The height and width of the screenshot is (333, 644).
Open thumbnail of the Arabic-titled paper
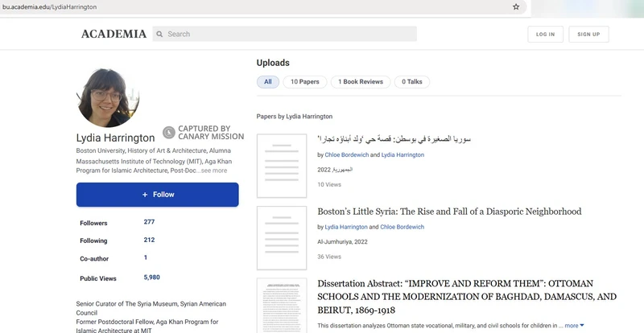tap(282, 166)
